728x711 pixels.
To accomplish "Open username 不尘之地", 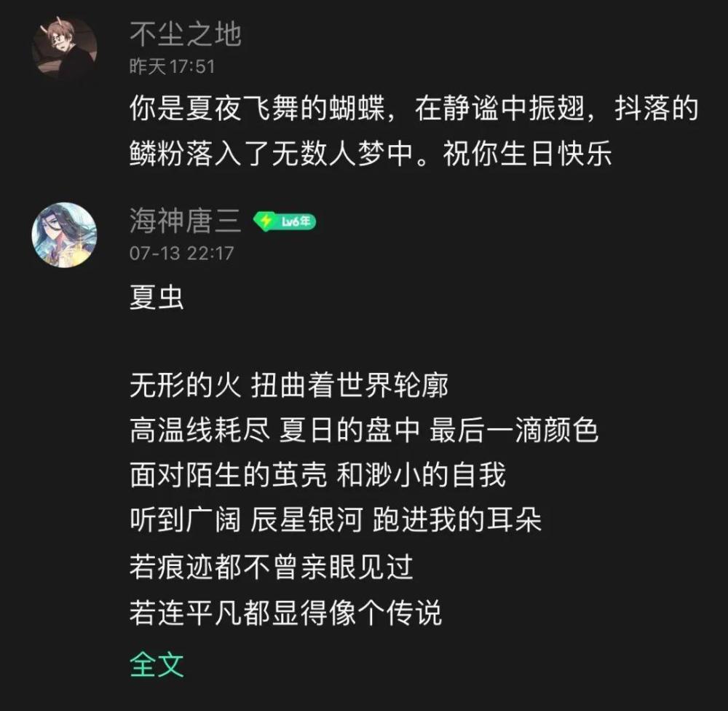I will (x=186, y=34).
